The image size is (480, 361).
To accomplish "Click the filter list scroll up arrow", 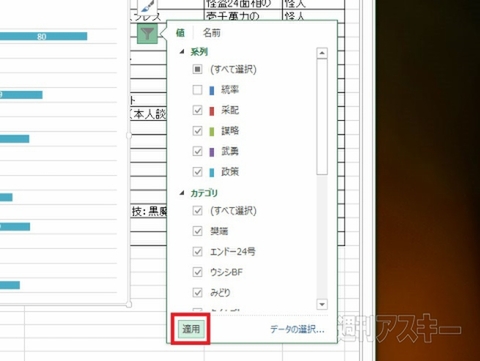I will click(322, 53).
